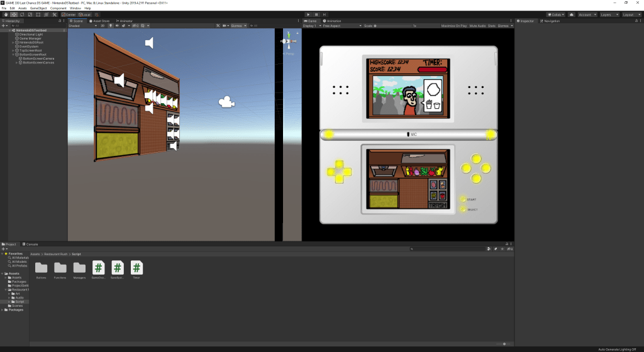This screenshot has width=644, height=352.
Task: Select the Rotate tool in the toolbar
Action: point(22,14)
